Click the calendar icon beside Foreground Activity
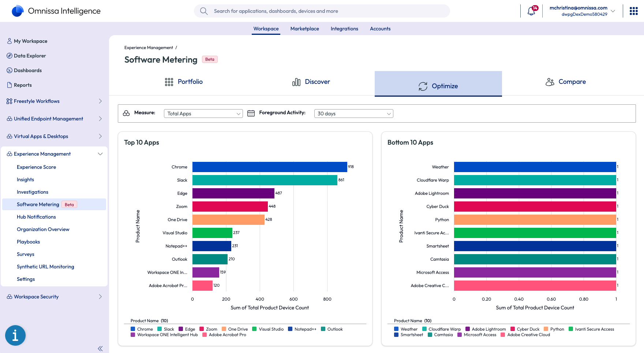The image size is (644, 353). click(251, 113)
